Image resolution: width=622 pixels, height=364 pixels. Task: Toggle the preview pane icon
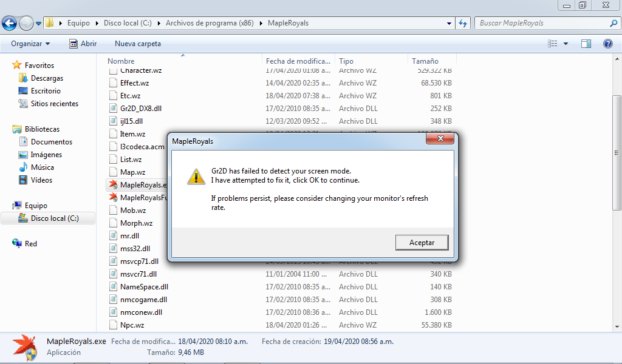[x=586, y=44]
